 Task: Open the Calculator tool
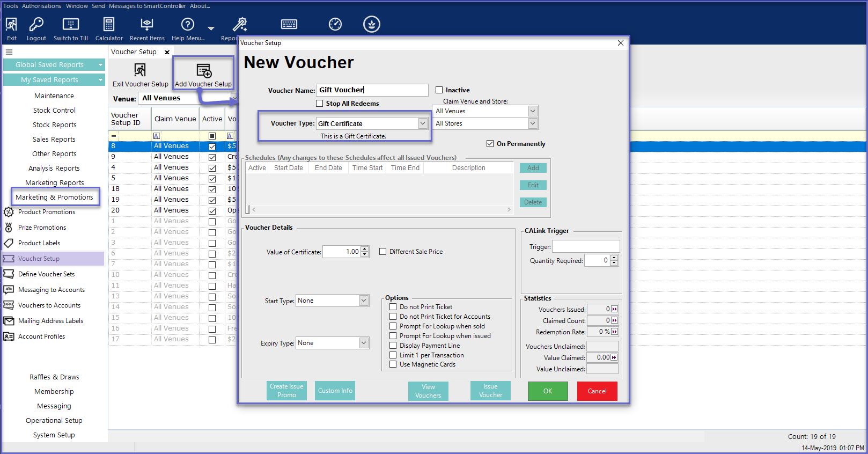pyautogui.click(x=109, y=25)
